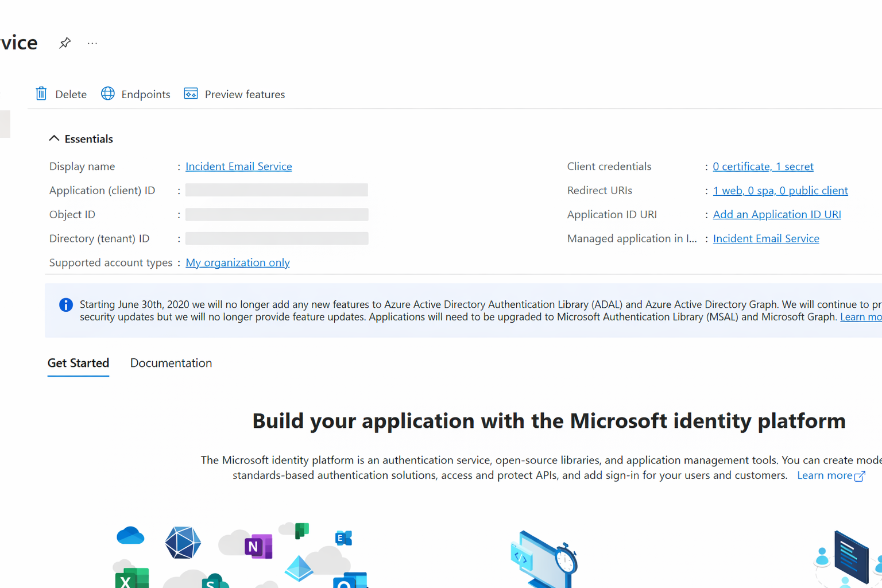Screen dimensions: 882x588
Task: Switch to the Documentation tab
Action: click(171, 363)
